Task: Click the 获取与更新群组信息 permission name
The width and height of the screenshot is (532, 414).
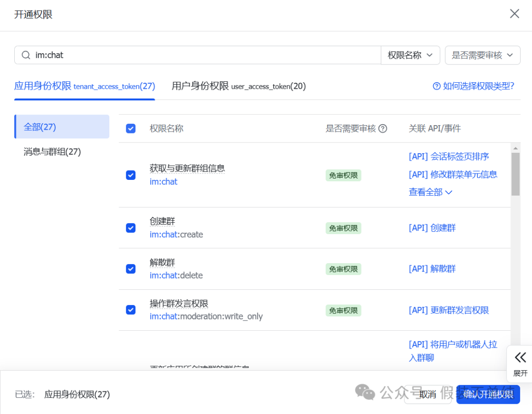Action: point(187,169)
